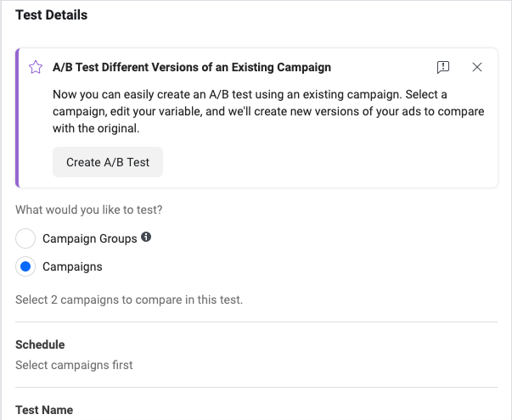Click the Schedule section heading

coord(40,344)
